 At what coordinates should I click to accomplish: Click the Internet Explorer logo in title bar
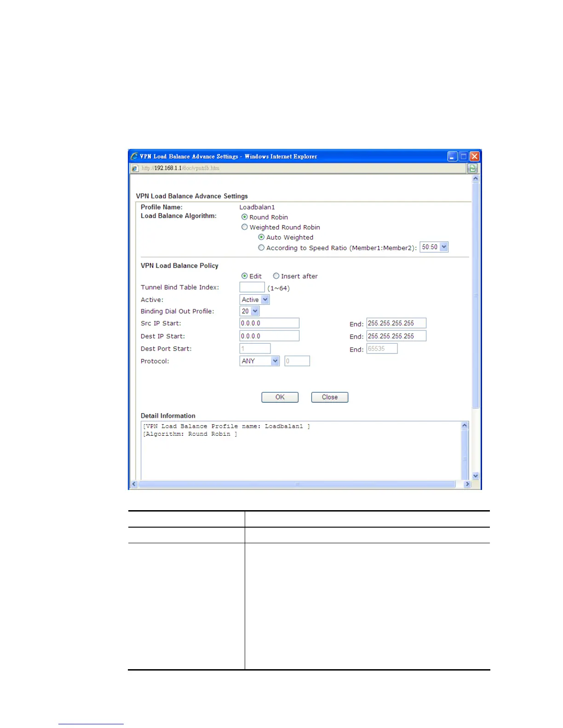pos(134,156)
